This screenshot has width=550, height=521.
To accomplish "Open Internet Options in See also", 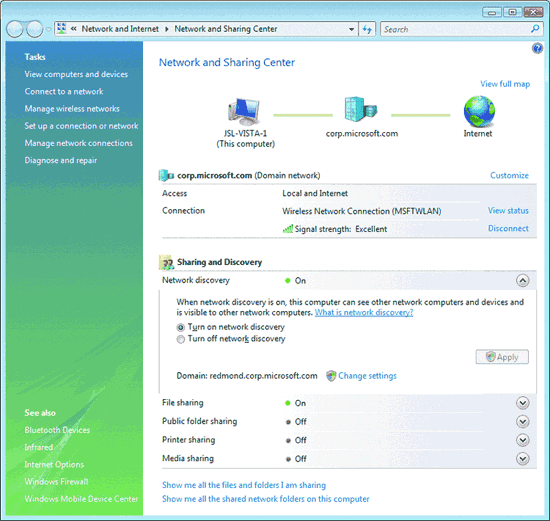I will point(54,464).
